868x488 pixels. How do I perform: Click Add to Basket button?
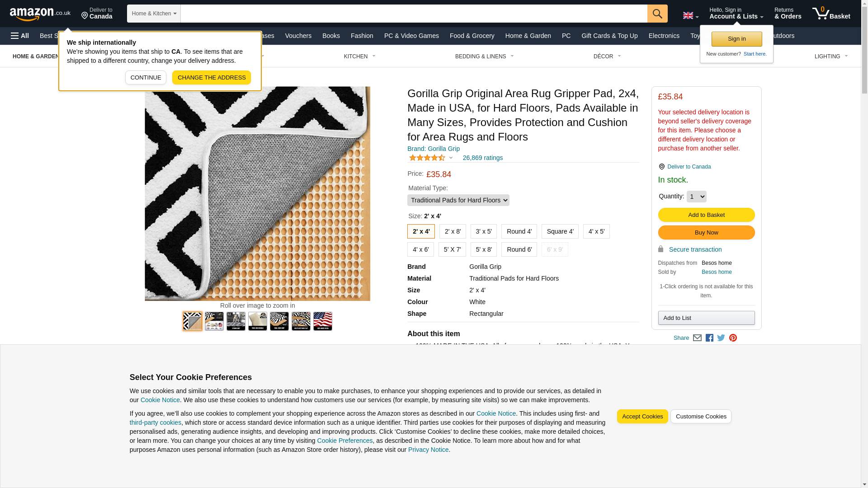pos(706,215)
